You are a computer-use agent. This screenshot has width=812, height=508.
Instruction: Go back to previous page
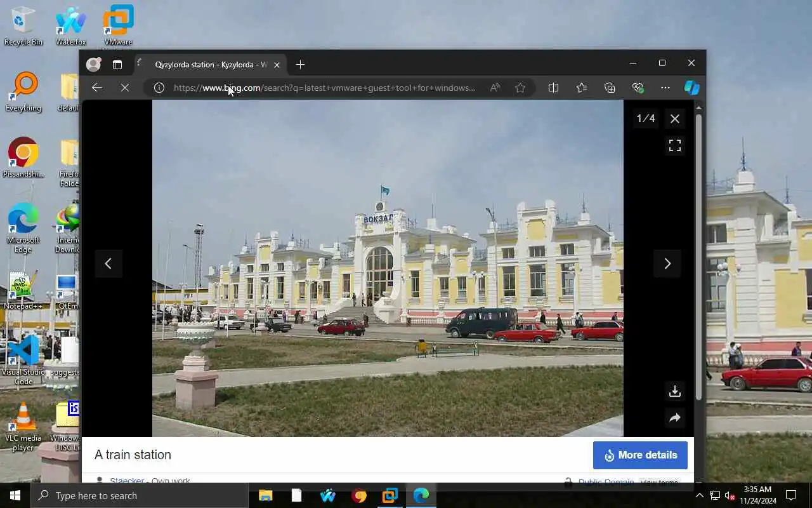coord(97,88)
